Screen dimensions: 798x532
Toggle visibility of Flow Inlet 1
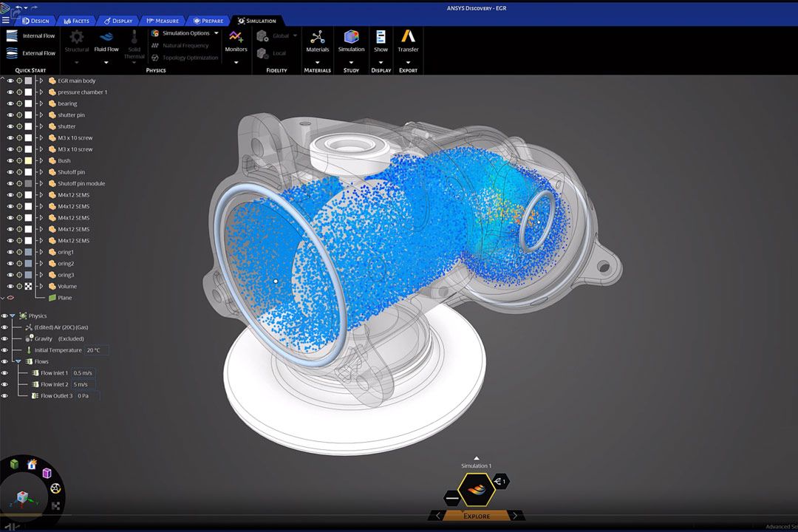(x=4, y=373)
